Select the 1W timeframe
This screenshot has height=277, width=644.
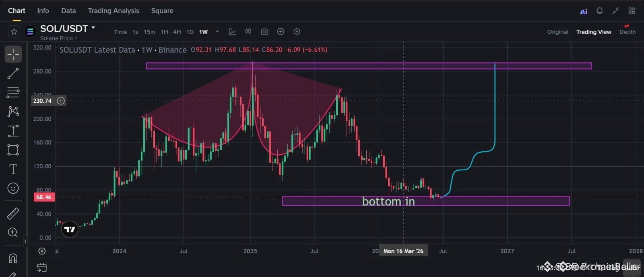pos(204,32)
